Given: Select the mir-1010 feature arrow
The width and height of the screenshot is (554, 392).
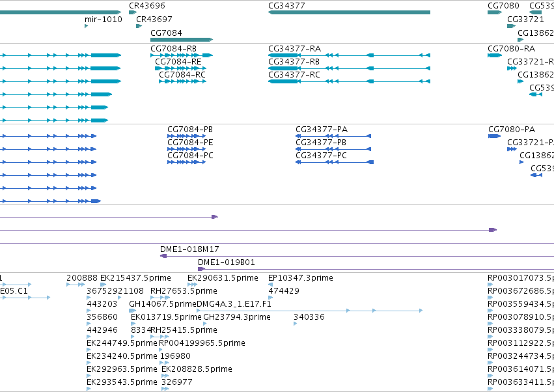Looking at the screenshot, I should click(x=86, y=26).
